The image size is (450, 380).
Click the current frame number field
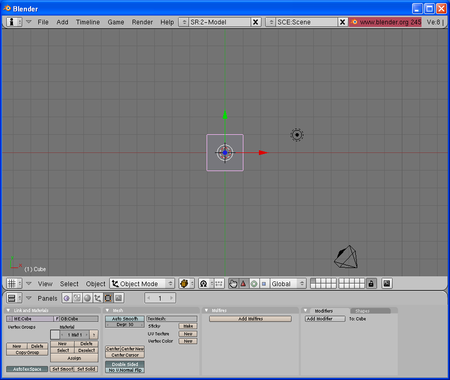coord(160,298)
